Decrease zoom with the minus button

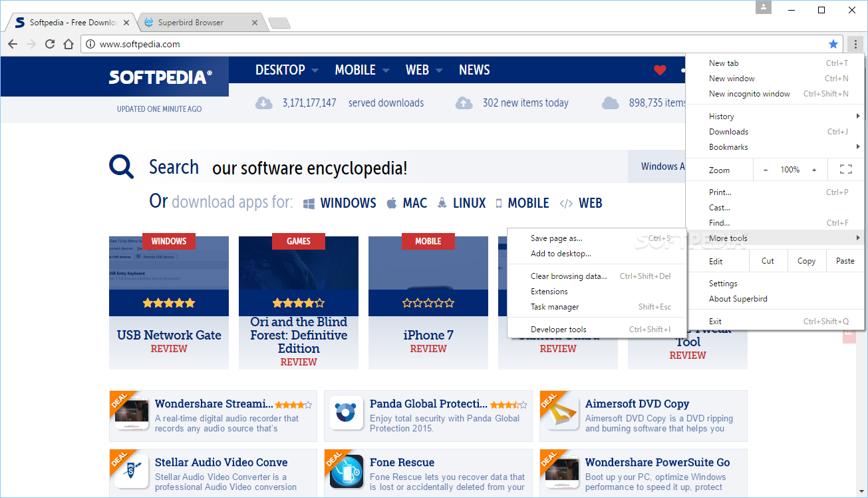766,169
